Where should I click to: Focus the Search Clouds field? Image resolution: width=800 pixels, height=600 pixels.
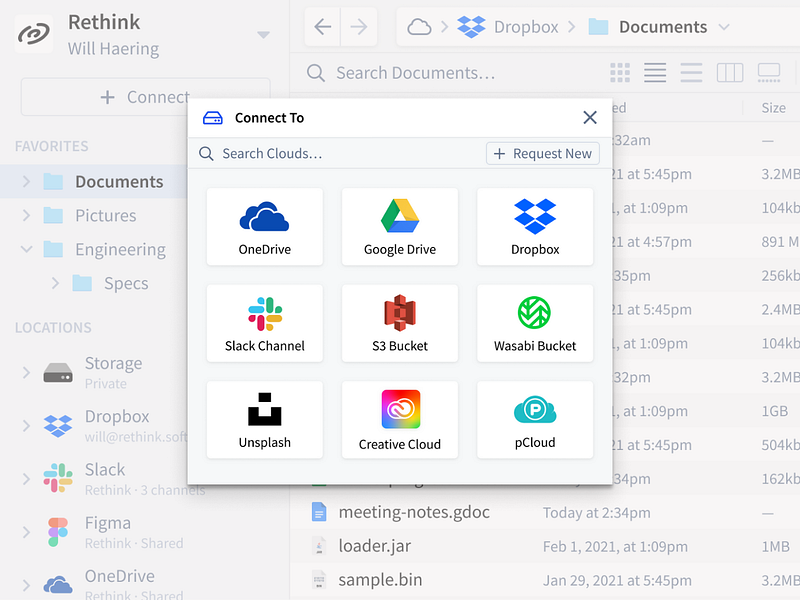click(337, 154)
